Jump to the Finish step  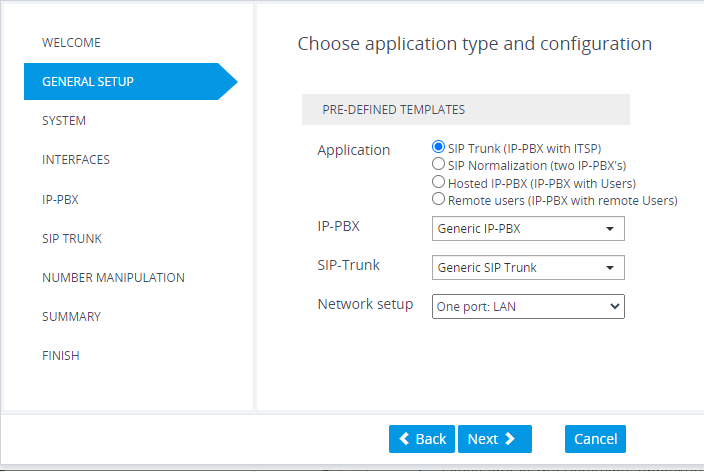(x=61, y=356)
